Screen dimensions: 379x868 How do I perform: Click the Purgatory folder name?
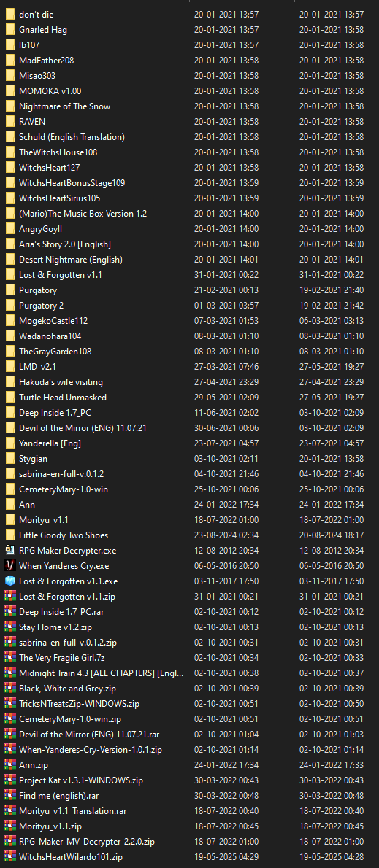point(38,290)
